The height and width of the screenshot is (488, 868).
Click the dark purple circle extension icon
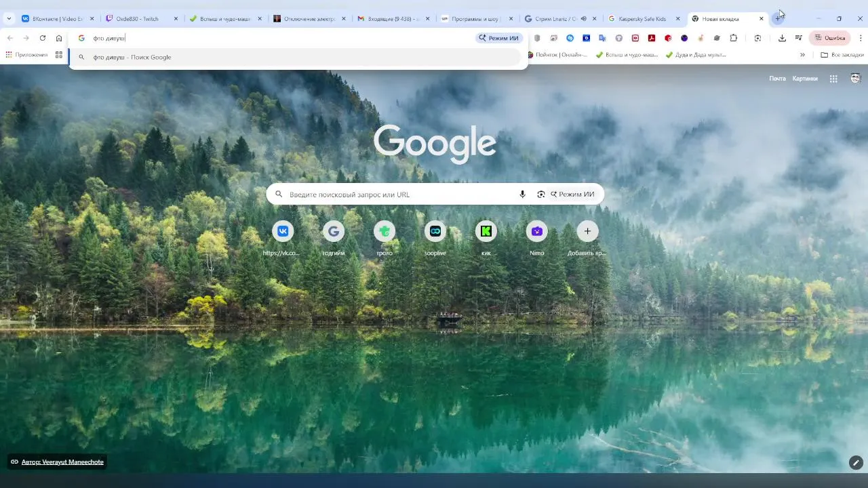684,38
